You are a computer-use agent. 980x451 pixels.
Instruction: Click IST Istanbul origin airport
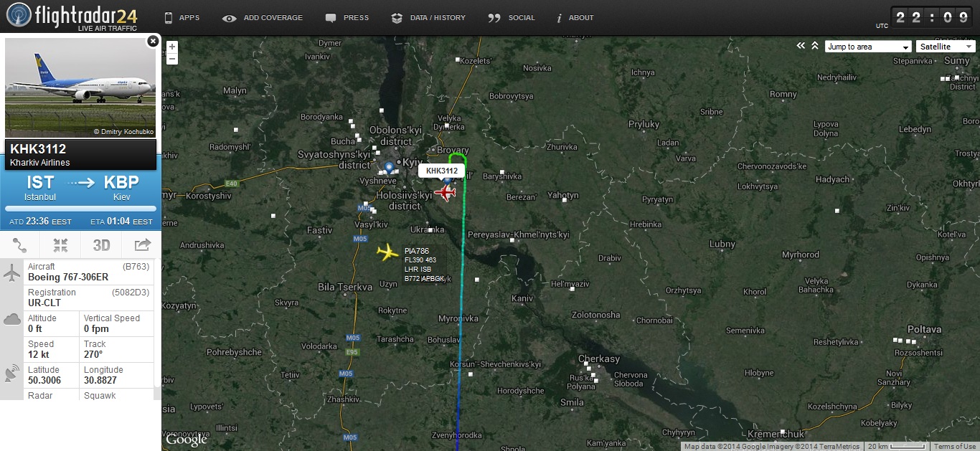[40, 187]
